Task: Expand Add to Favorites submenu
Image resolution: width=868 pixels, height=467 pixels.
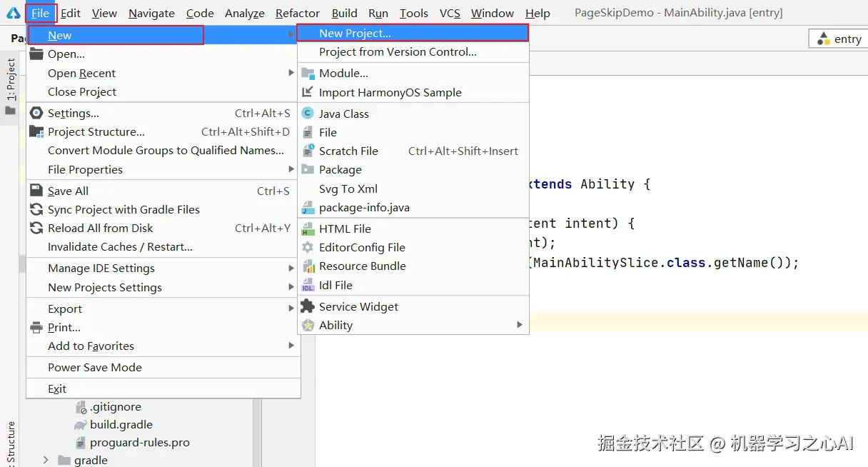Action: pos(291,346)
